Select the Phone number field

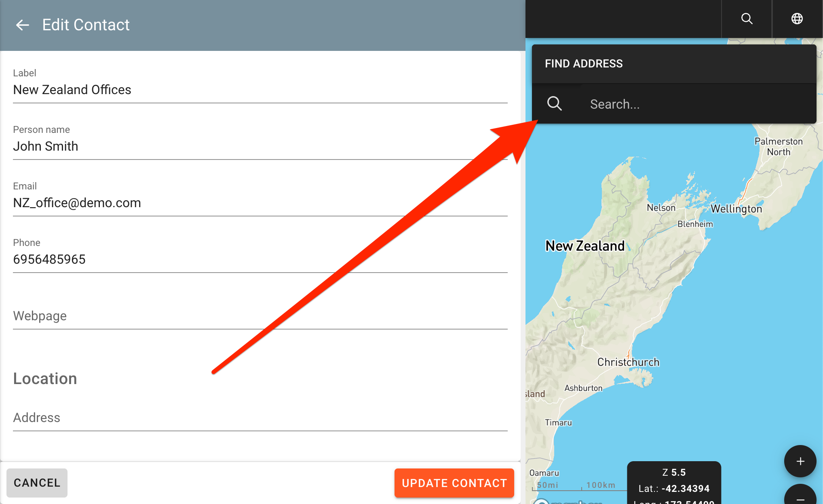pos(260,259)
